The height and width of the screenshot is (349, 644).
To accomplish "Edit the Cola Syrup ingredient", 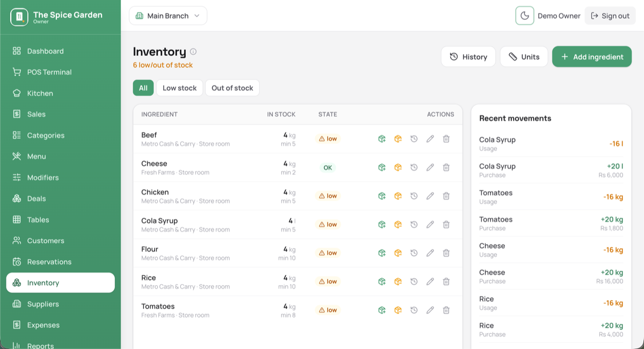I will tap(430, 224).
